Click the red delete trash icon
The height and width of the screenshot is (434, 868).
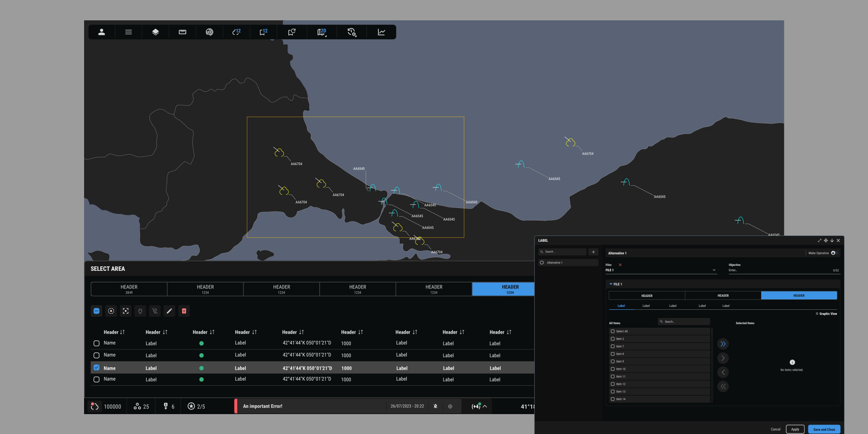click(184, 311)
